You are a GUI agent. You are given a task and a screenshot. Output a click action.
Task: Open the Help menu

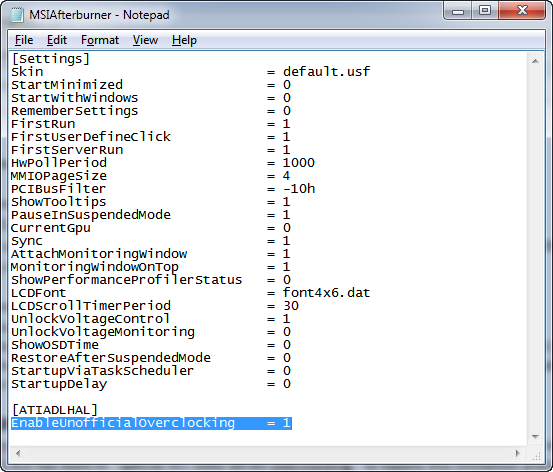coord(184,40)
